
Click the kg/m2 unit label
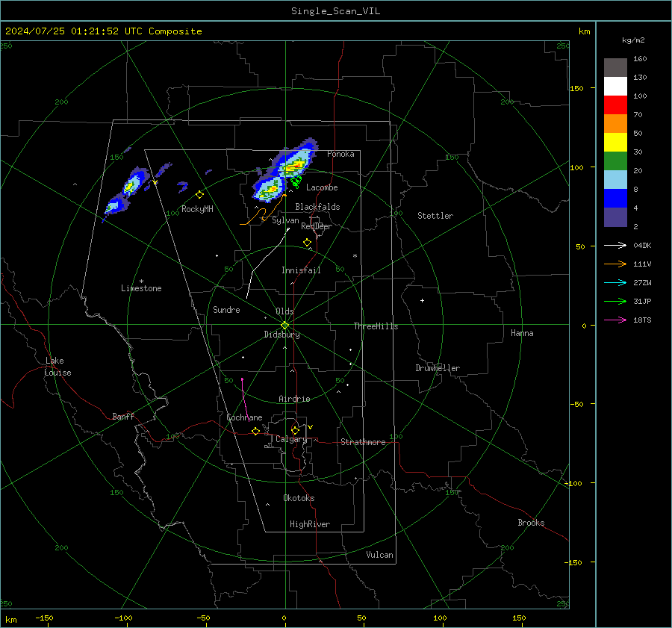633,40
